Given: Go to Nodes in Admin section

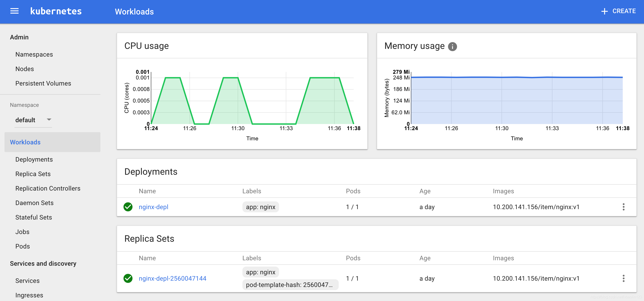Looking at the screenshot, I should pyautogui.click(x=24, y=69).
